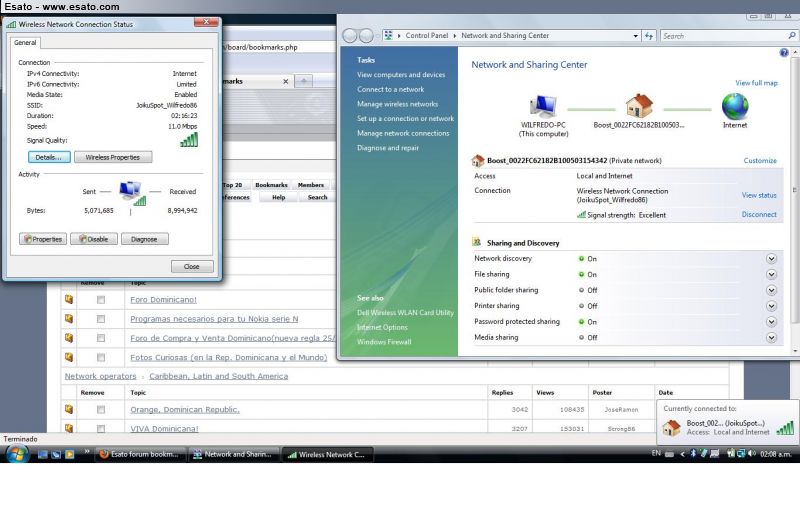Screen dimensions: 800x511
Task: Click Set up a connection or network
Action: pos(405,118)
